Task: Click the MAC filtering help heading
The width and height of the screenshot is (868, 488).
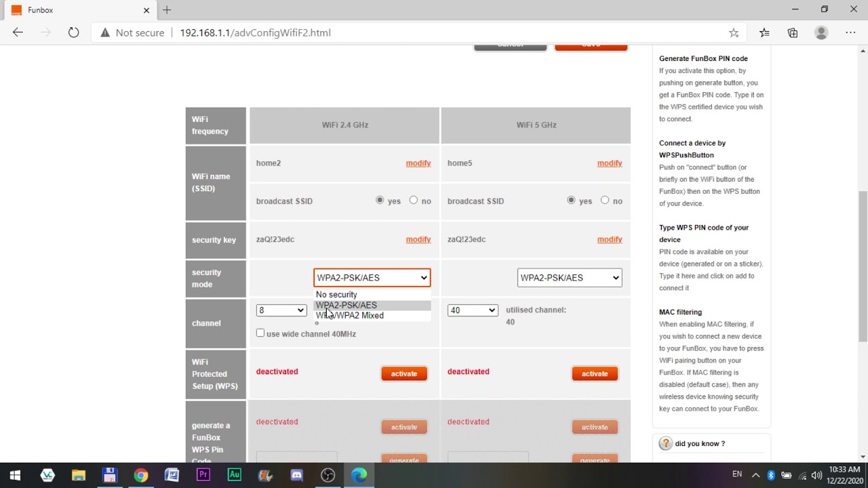Action: point(680,312)
